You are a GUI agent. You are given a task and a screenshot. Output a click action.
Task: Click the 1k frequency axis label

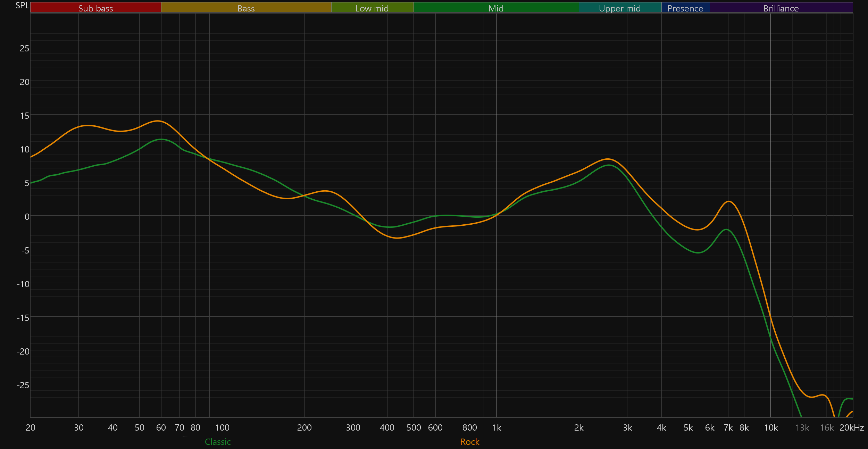click(x=496, y=427)
